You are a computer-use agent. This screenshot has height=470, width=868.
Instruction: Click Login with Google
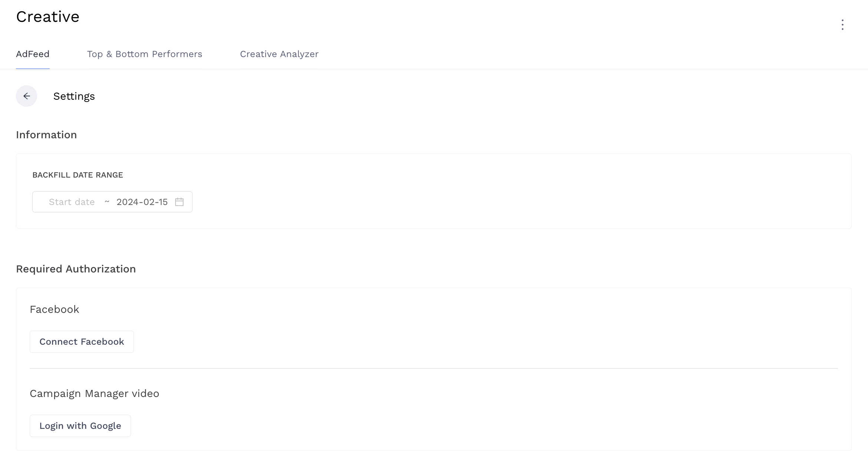pyautogui.click(x=80, y=426)
